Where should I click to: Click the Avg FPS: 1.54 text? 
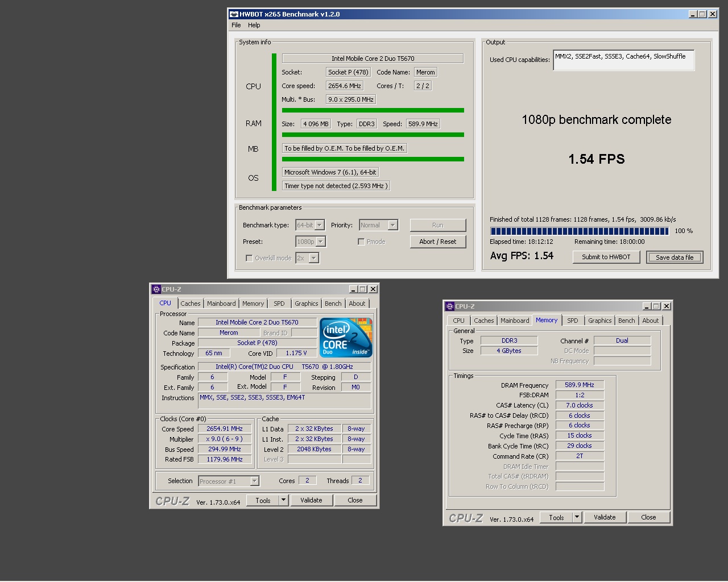(522, 256)
